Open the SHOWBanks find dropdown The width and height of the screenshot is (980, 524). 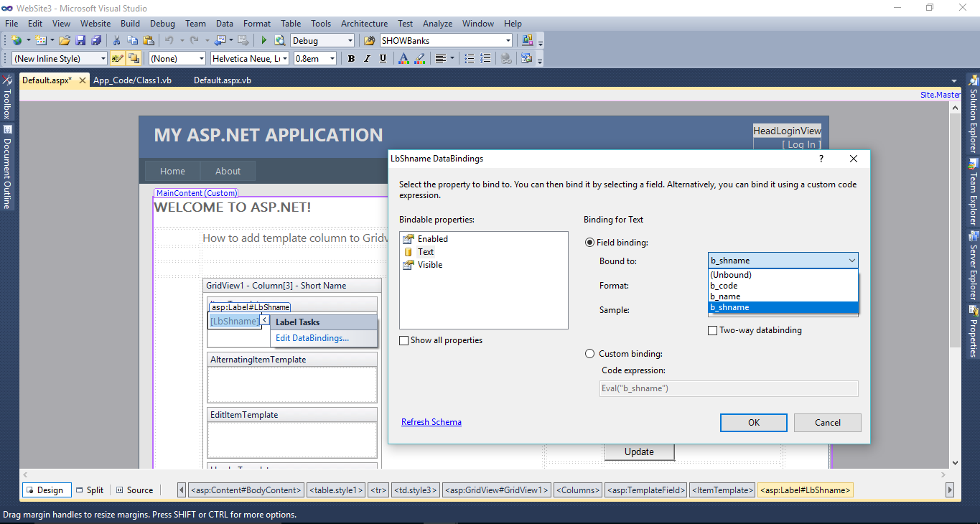[446, 41]
